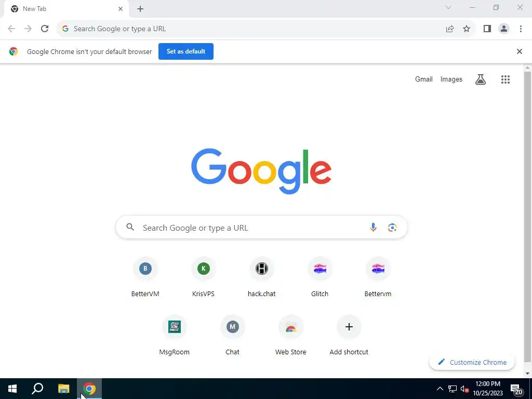Open the Glitch shortcut
The height and width of the screenshot is (399, 532).
click(x=320, y=277)
